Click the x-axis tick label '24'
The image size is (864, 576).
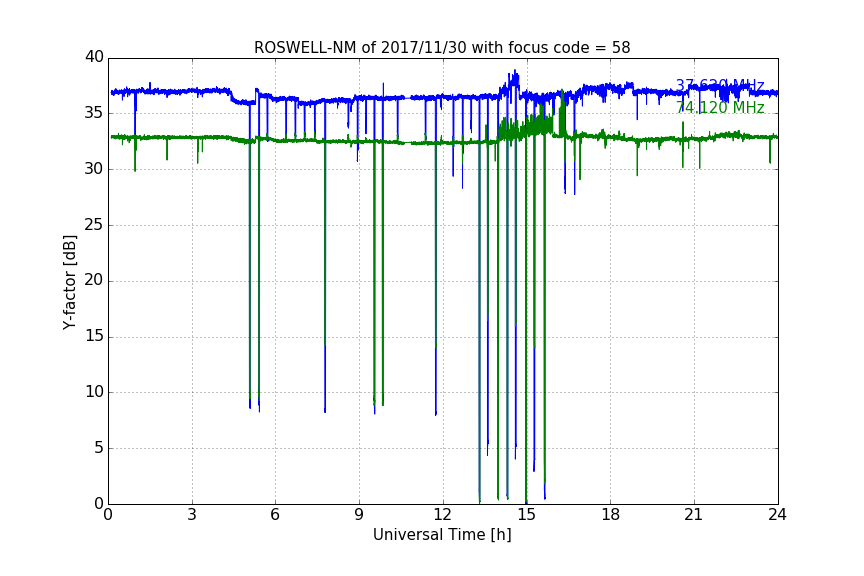tap(777, 515)
